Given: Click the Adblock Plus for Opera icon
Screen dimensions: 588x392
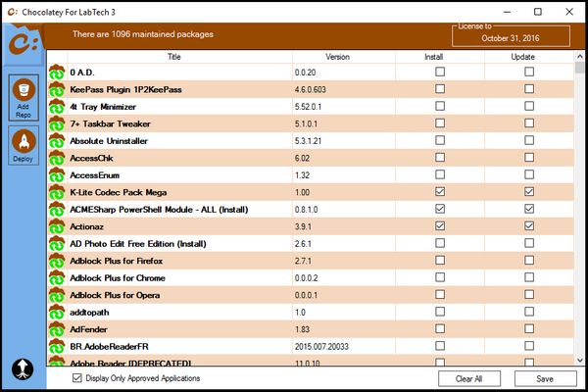Looking at the screenshot, I should coord(57,295).
